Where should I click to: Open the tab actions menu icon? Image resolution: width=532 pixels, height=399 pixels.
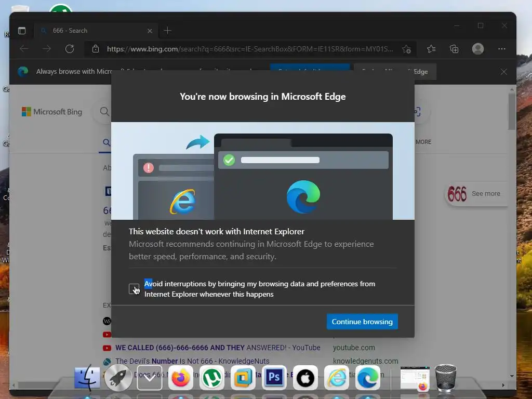pyautogui.click(x=22, y=31)
